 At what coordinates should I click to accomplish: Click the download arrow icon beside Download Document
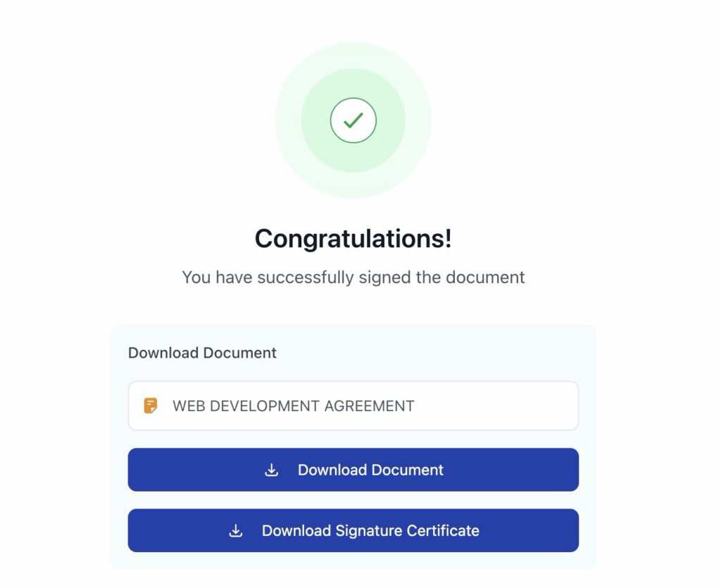pyautogui.click(x=272, y=470)
